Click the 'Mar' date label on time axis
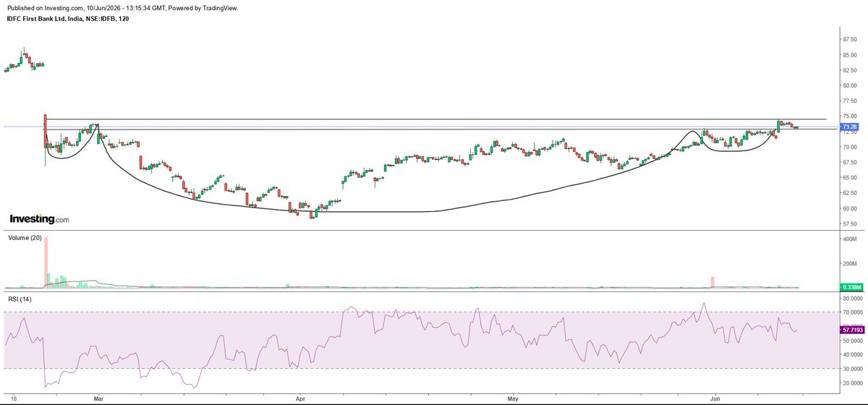Screen dimensions: 868x405 pos(100,398)
